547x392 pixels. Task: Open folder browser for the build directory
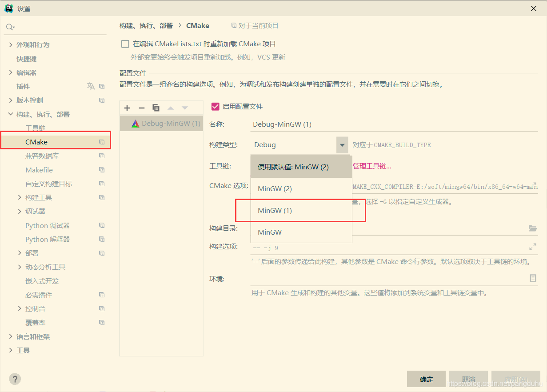pos(533,228)
